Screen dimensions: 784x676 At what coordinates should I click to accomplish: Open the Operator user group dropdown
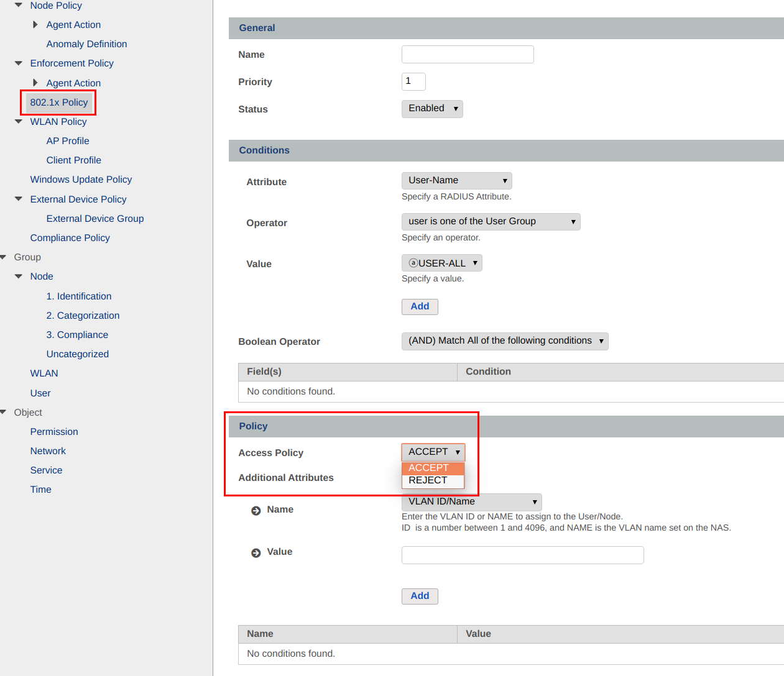click(491, 222)
